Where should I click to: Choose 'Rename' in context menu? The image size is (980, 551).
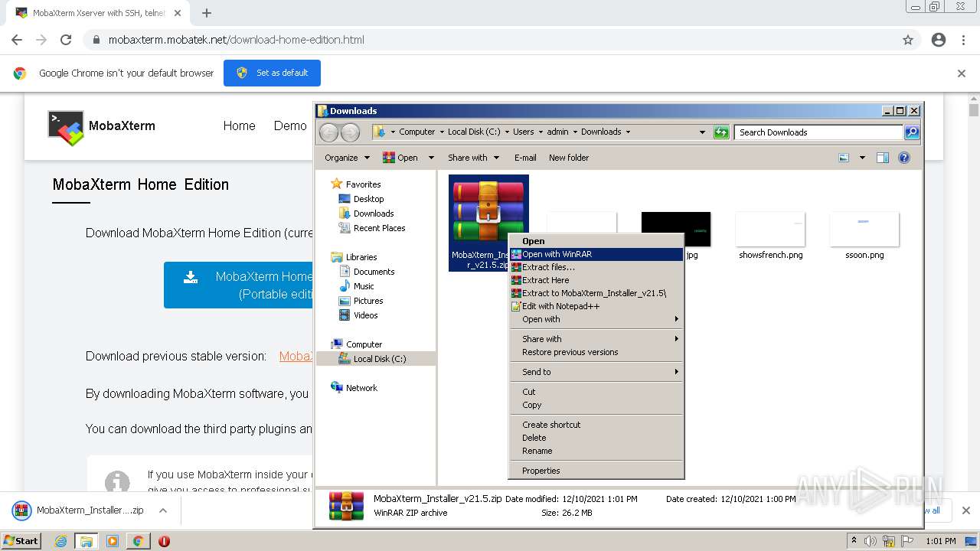tap(596, 451)
